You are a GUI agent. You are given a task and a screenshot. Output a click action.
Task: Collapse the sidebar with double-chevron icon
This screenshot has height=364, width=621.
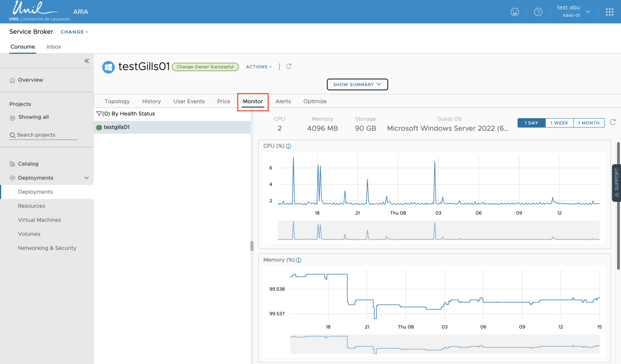(x=86, y=61)
